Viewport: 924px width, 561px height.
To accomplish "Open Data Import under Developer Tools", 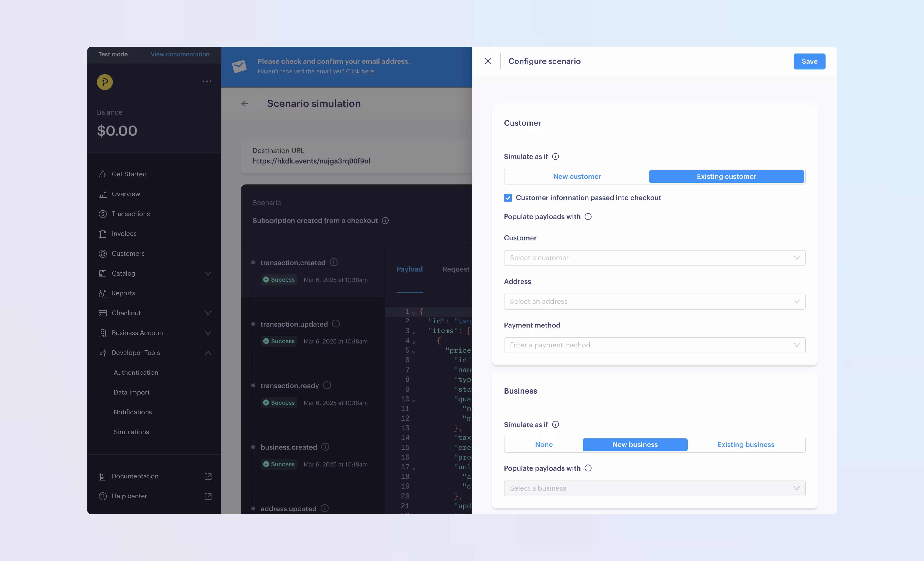I will [132, 392].
